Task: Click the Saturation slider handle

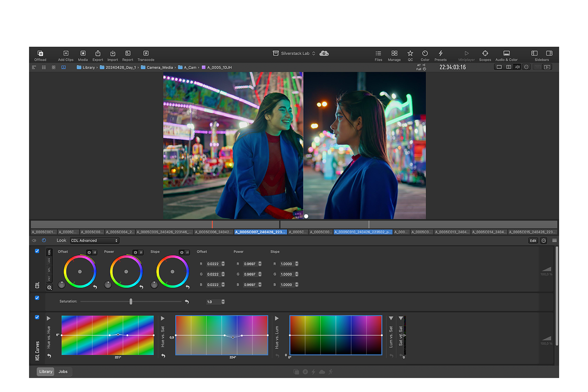Action: [131, 302]
